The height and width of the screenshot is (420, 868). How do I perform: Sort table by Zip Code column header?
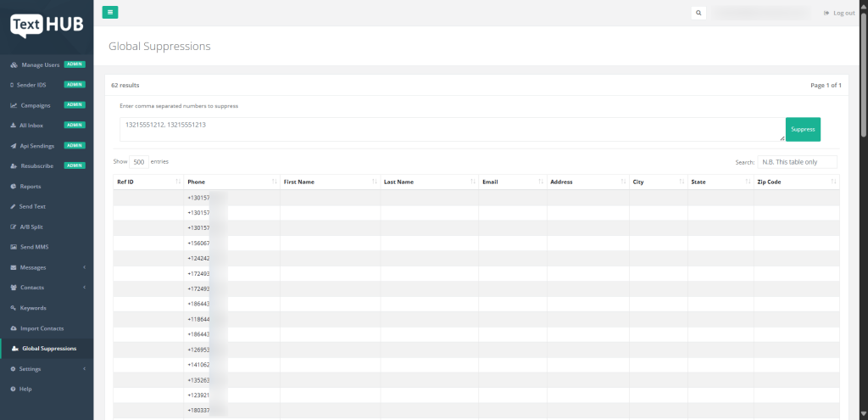[795, 182]
